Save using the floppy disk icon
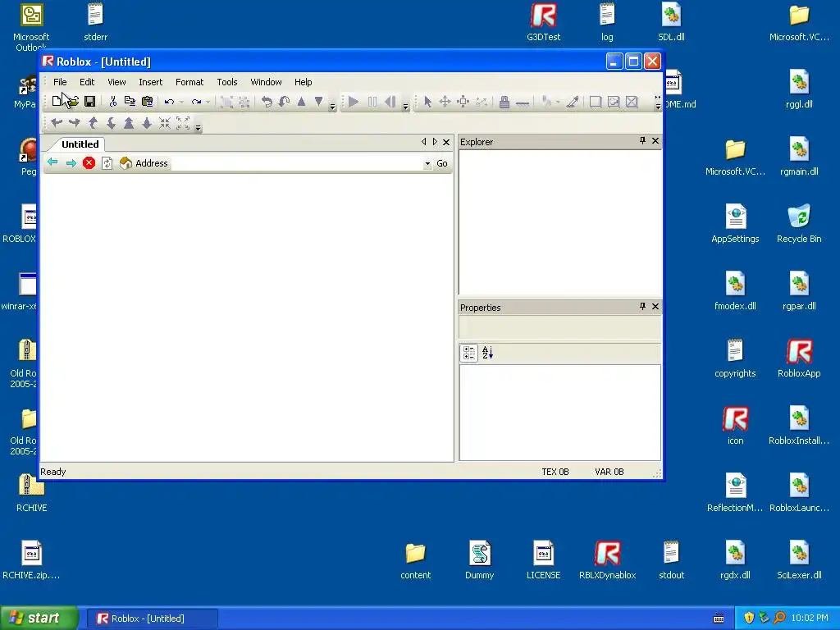The image size is (840, 630). pos(90,102)
